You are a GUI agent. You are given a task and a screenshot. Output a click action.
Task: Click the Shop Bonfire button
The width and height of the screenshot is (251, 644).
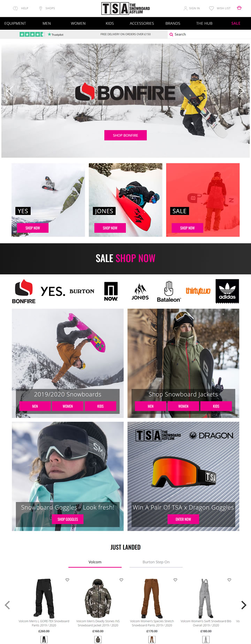tap(125, 135)
